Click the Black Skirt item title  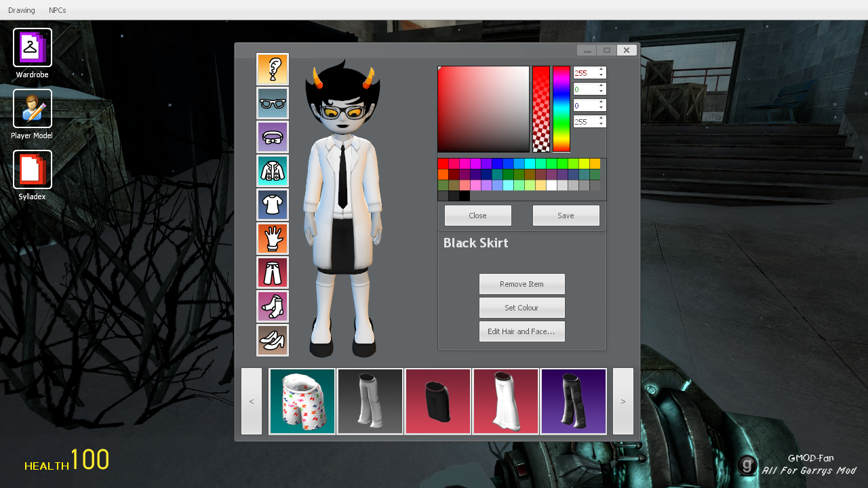pyautogui.click(x=475, y=243)
